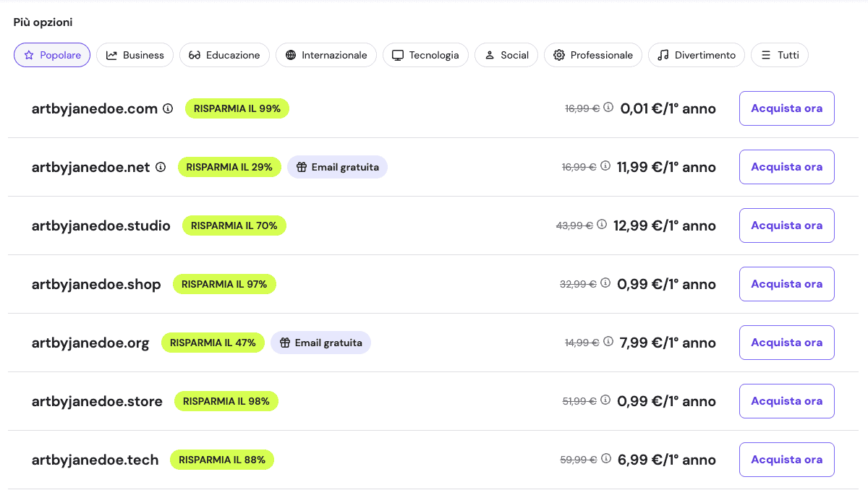Click info icon beside artbyjanedoe.net domain
Screen dimensions: 868x490
point(161,167)
